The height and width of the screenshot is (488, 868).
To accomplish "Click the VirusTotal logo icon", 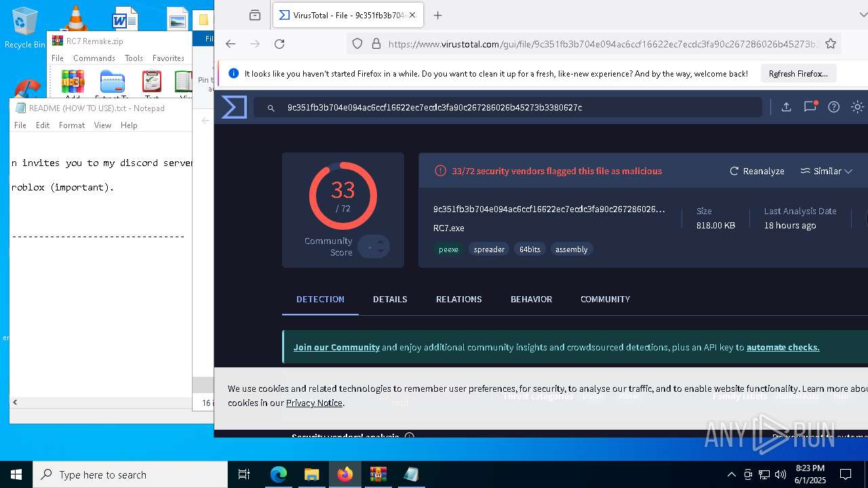I will click(234, 107).
